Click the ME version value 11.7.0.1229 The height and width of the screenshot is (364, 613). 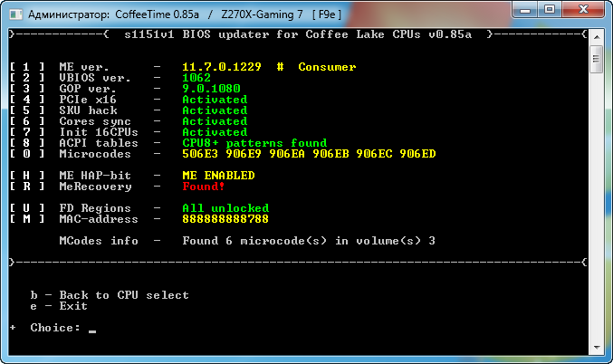click(x=222, y=67)
